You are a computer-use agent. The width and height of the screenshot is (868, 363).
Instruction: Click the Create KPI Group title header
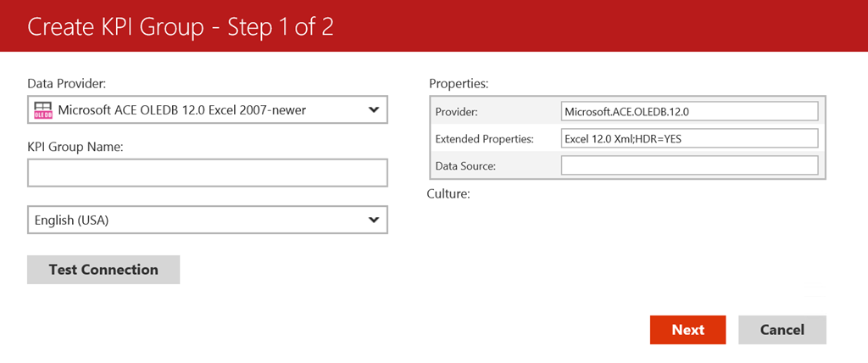[181, 26]
